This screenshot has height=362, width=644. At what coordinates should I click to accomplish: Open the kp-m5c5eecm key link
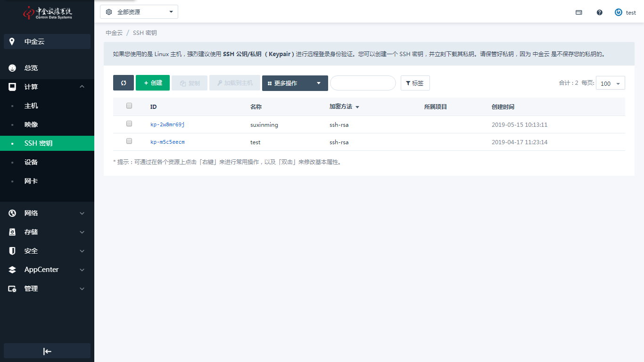coord(167,142)
